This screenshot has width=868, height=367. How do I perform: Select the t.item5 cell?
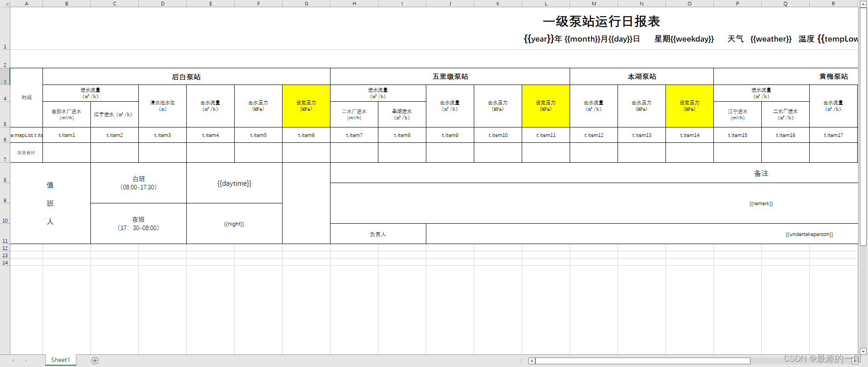pyautogui.click(x=259, y=135)
